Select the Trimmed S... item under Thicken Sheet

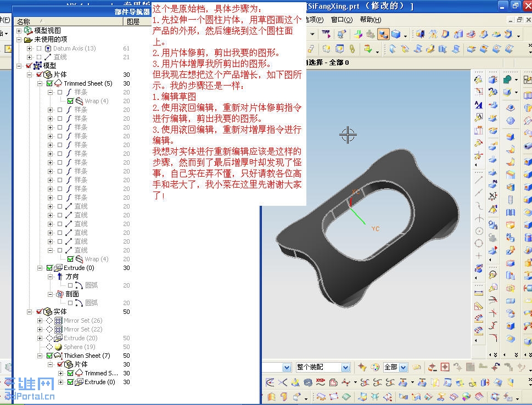point(101,373)
